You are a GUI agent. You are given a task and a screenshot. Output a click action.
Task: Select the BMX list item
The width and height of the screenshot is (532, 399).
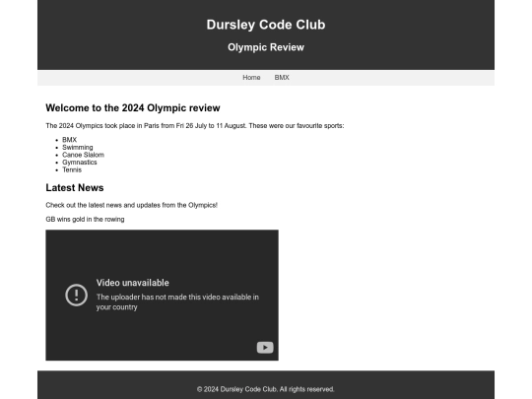point(70,140)
